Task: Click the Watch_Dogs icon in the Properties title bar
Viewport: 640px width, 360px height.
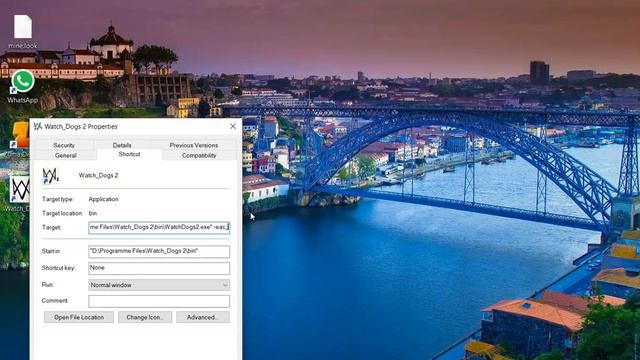Action: [x=38, y=127]
